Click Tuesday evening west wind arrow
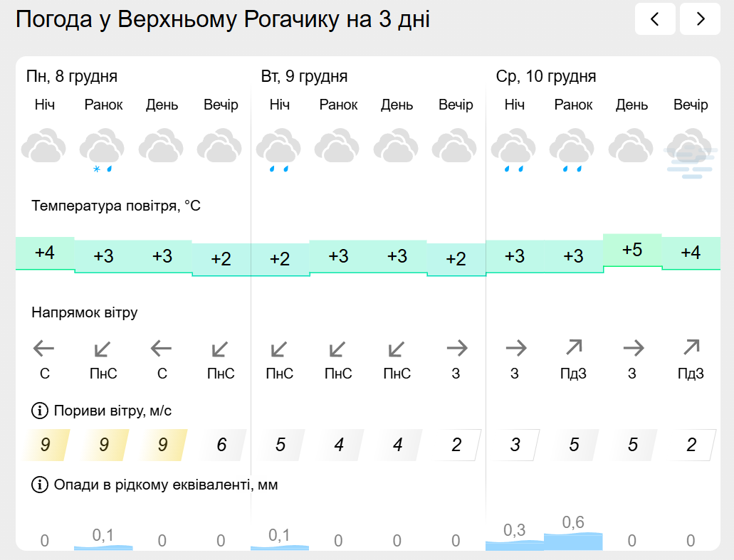 tap(456, 348)
